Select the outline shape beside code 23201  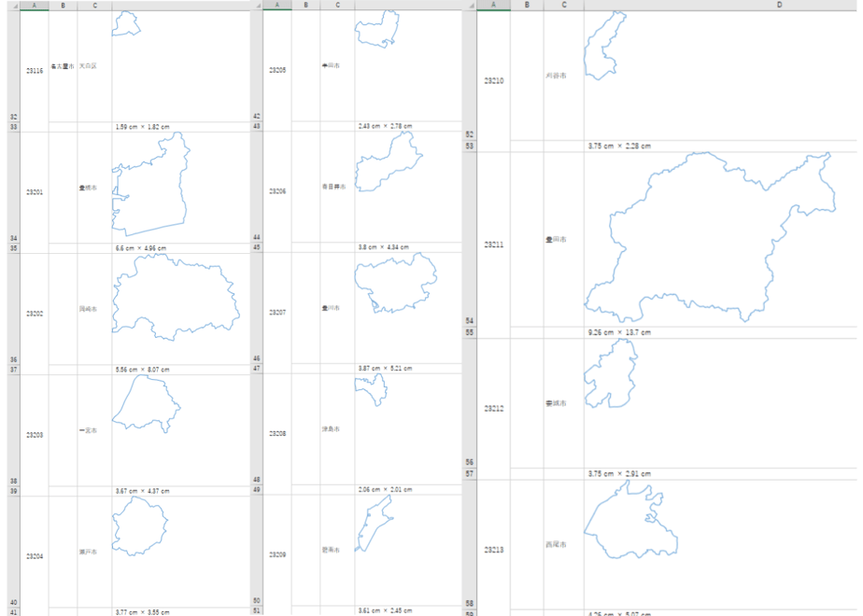(x=150, y=184)
